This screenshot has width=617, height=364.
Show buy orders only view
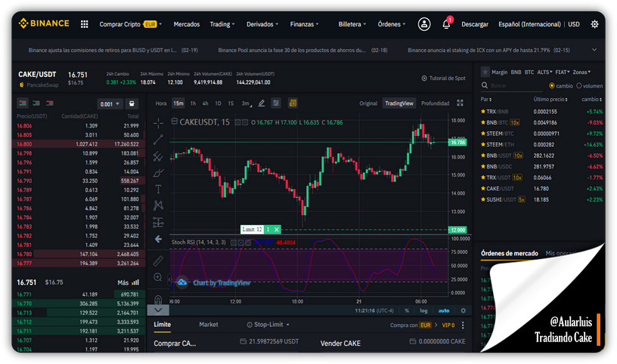tap(36, 103)
